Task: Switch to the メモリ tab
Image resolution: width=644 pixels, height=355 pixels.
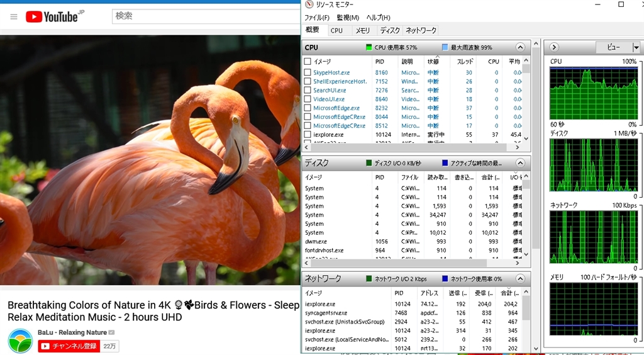Action: [362, 30]
